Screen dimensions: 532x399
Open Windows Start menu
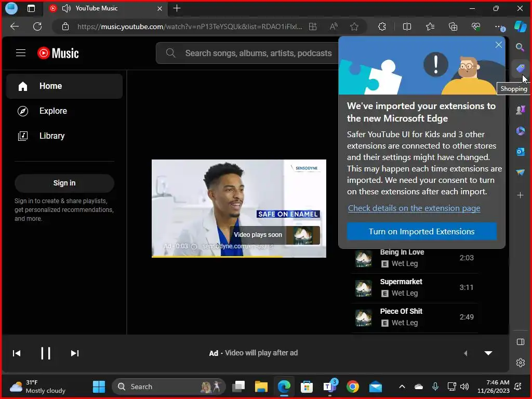point(99,387)
